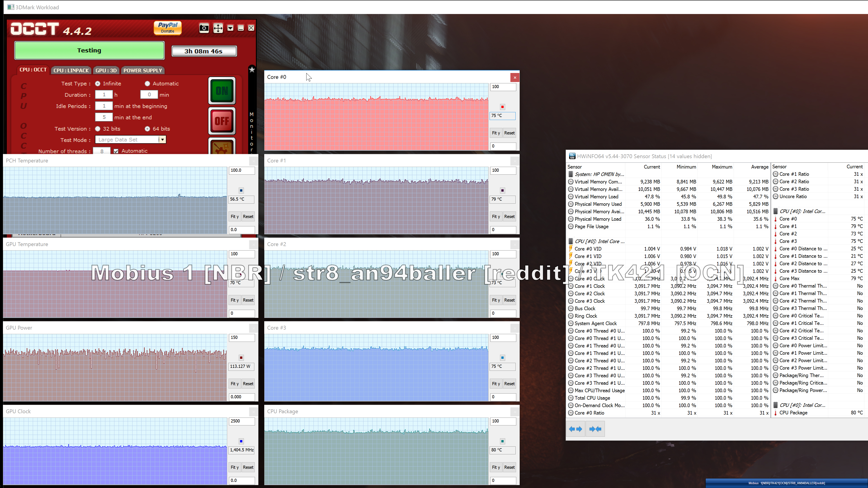Screen dimensions: 868x488
Task: Click Duration minutes input field
Action: 149,95
